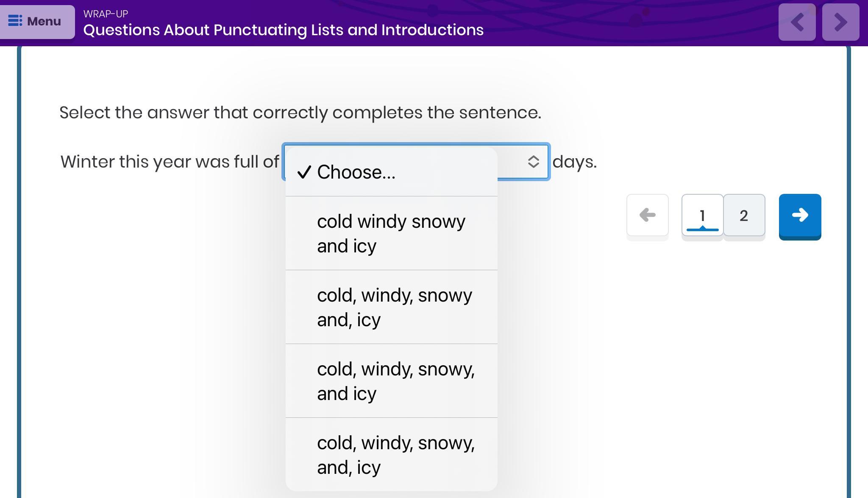Choose "cold windy snowy and icy" option
The height and width of the screenshot is (498, 868).
click(391, 233)
